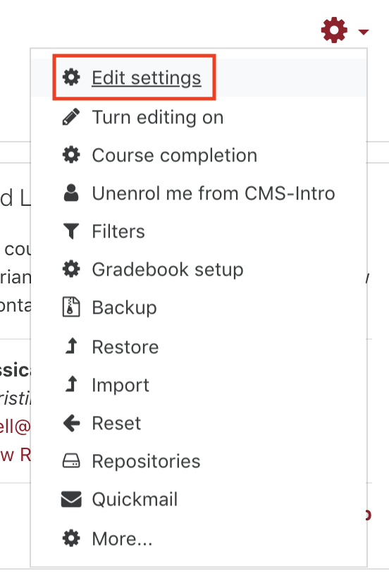Open Course completion settings

pos(175,155)
